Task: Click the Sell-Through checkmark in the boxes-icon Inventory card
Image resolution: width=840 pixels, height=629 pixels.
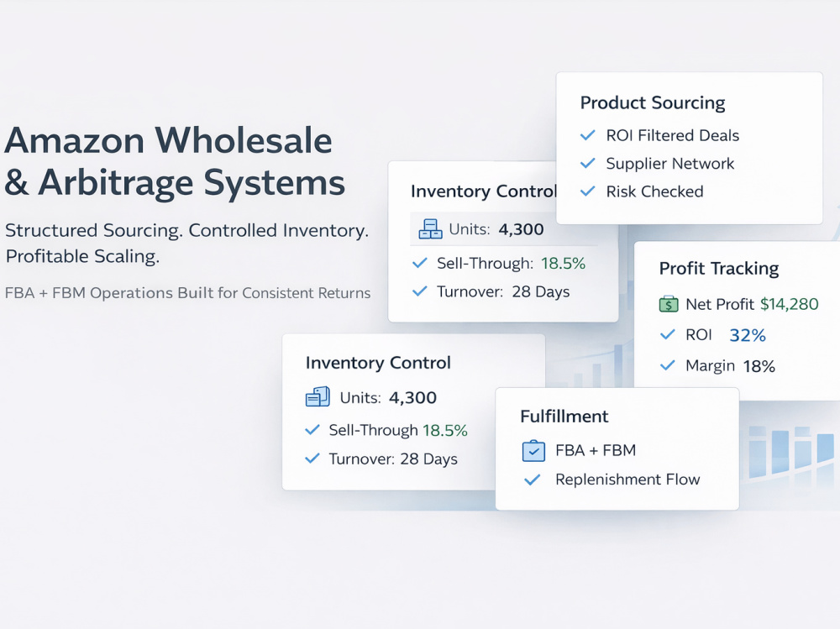Action: tap(419, 263)
